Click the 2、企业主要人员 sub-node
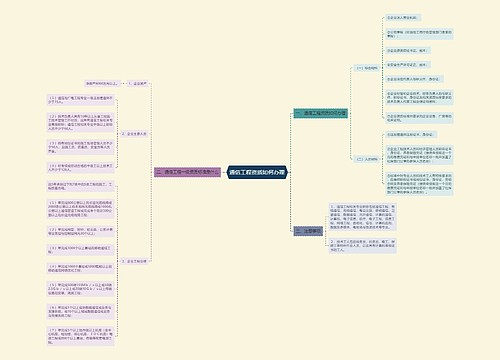500x360 pixels. tap(134, 134)
